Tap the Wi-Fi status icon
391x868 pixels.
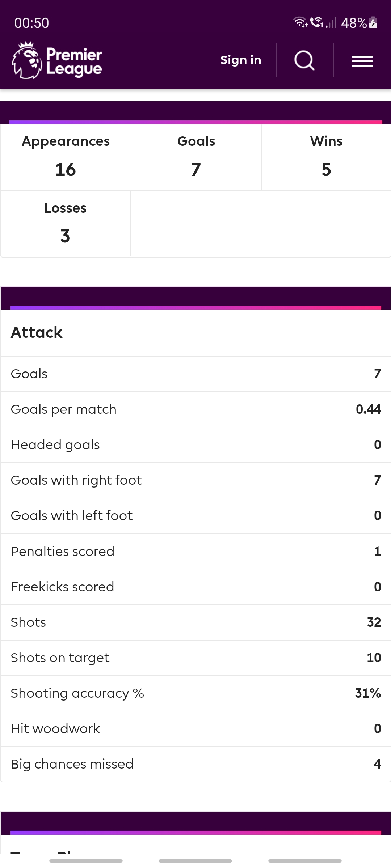point(300,23)
